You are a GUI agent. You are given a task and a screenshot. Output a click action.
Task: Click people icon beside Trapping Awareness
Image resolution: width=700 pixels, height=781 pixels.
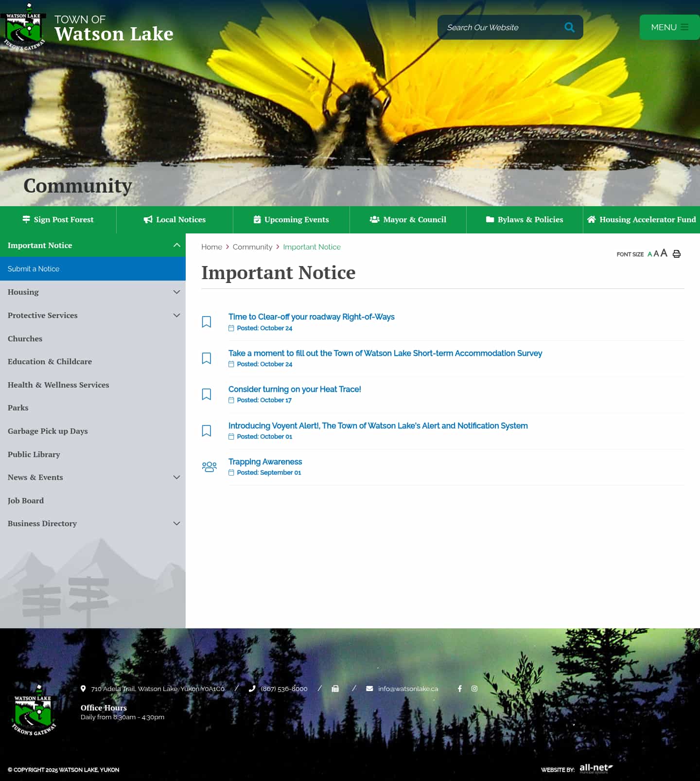pos(209,467)
